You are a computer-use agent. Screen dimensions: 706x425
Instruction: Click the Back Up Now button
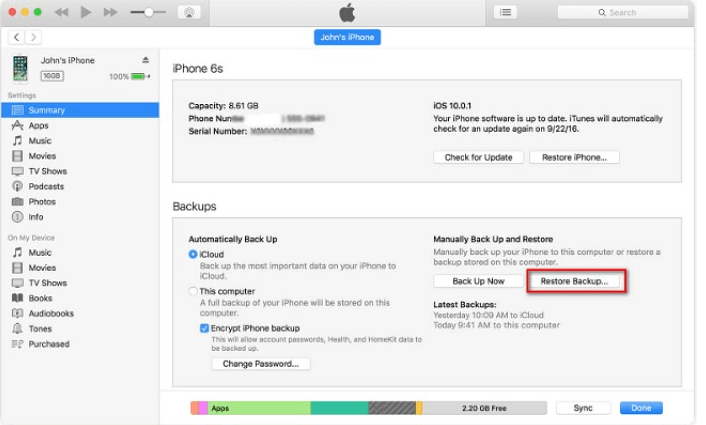(478, 281)
